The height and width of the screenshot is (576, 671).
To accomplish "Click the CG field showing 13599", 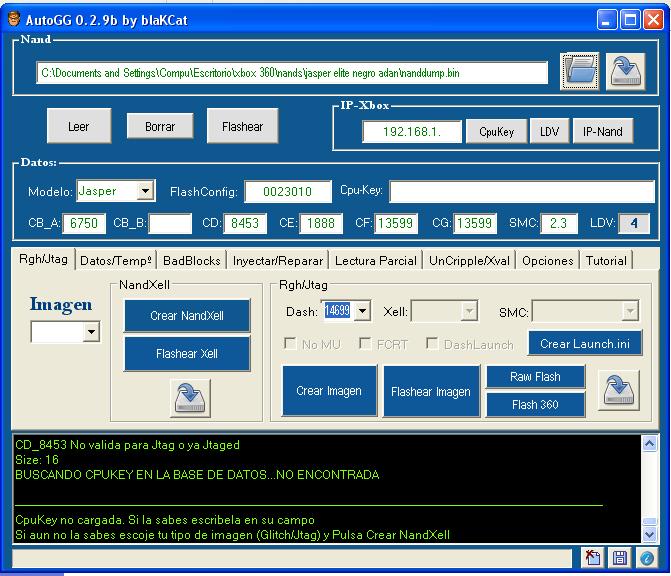I will (x=475, y=223).
